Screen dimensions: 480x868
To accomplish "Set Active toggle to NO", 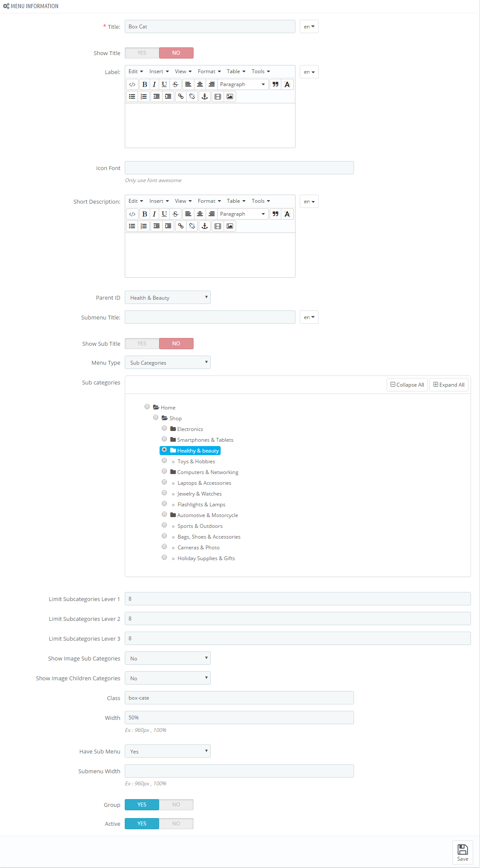I will point(176,824).
